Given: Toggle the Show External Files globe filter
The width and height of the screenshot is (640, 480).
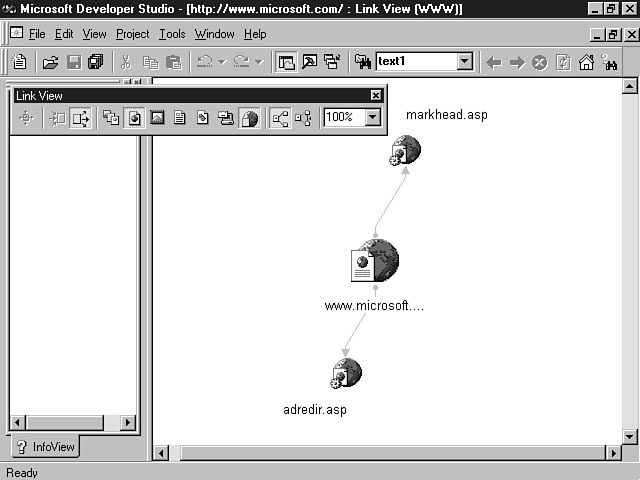Looking at the screenshot, I should click(249, 118).
